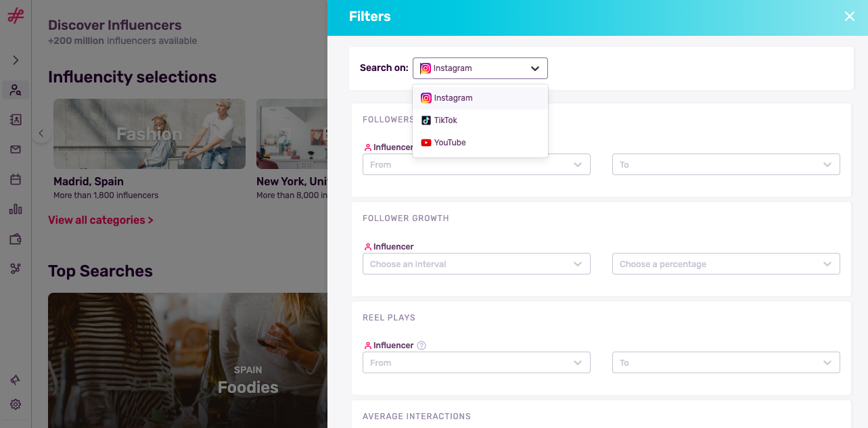Open the reports bar-chart sidebar icon
Screen dimensions: 868x428
point(15,209)
